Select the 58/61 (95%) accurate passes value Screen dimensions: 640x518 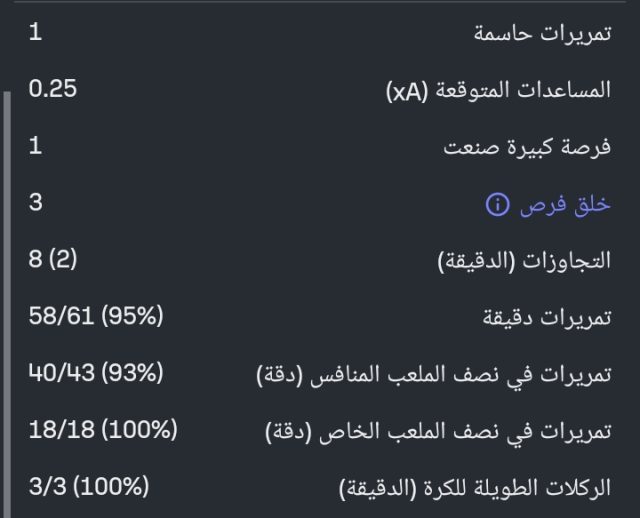(x=96, y=317)
